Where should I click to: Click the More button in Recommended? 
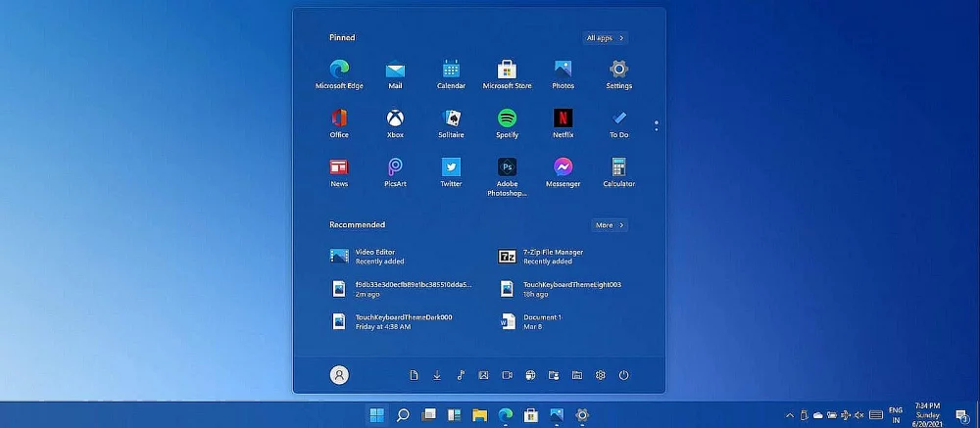[610, 225]
